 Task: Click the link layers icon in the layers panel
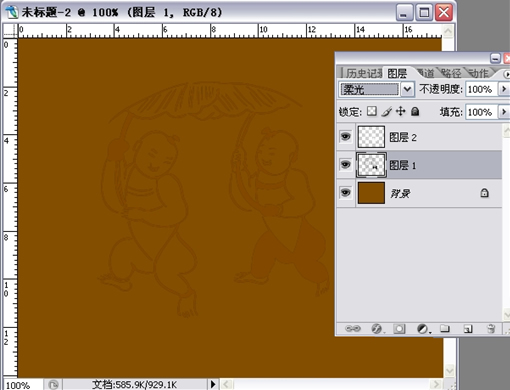[x=353, y=329]
